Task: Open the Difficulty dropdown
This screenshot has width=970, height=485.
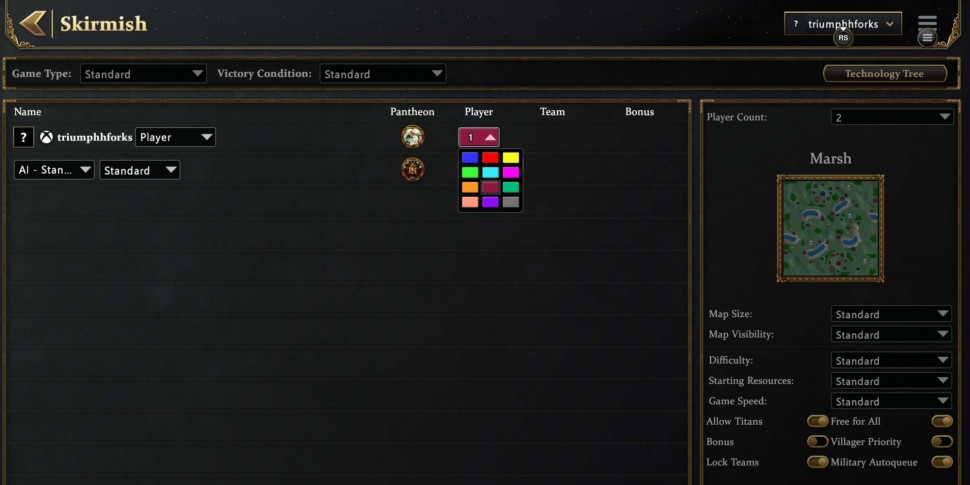Action: point(891,360)
